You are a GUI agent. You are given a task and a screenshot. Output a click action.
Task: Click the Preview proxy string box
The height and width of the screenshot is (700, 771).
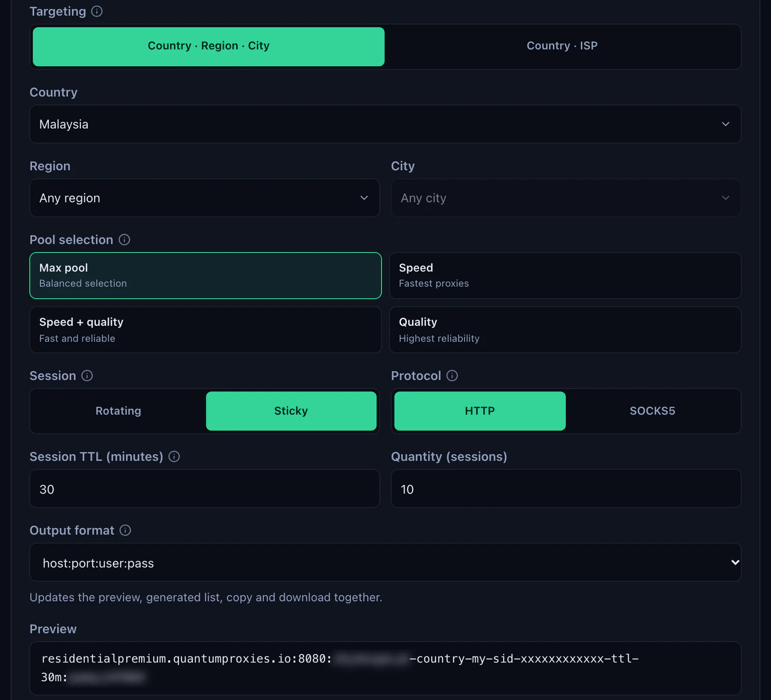tap(385, 668)
